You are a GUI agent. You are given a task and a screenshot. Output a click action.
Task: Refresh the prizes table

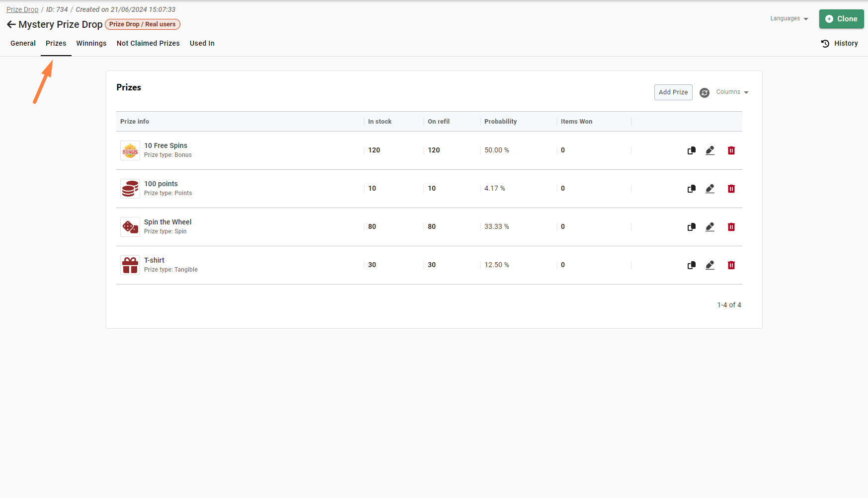(704, 93)
